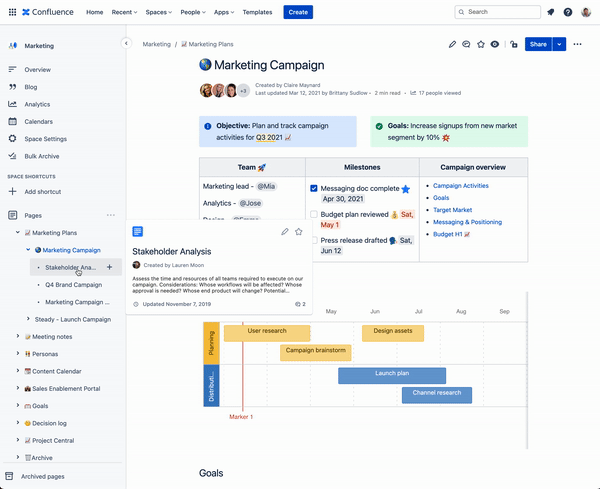
Task: Open Project Central page in tree
Action: pos(53,440)
